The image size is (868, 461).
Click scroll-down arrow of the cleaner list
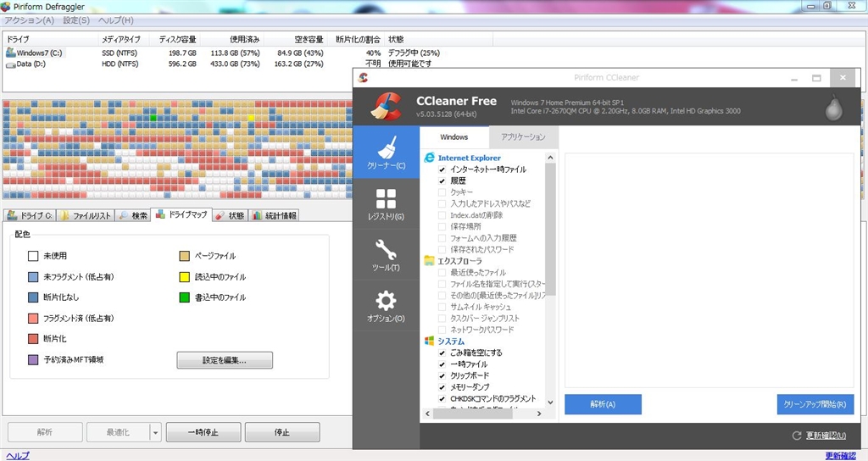click(550, 403)
